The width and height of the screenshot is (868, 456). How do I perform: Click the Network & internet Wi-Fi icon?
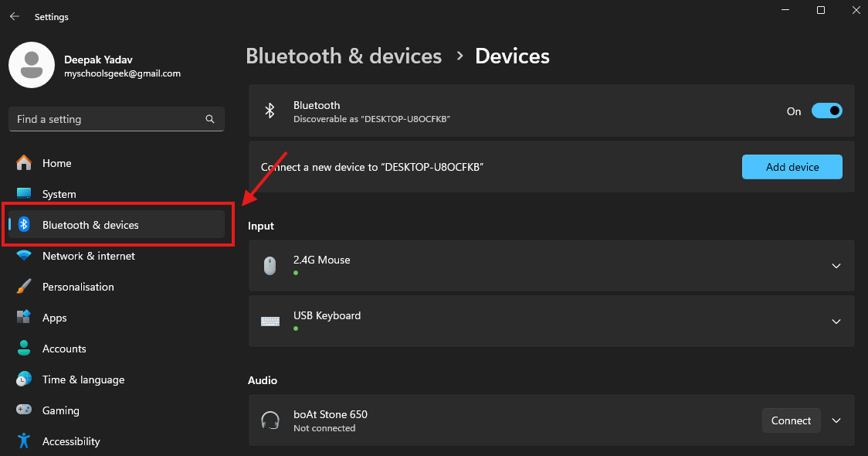tap(24, 256)
